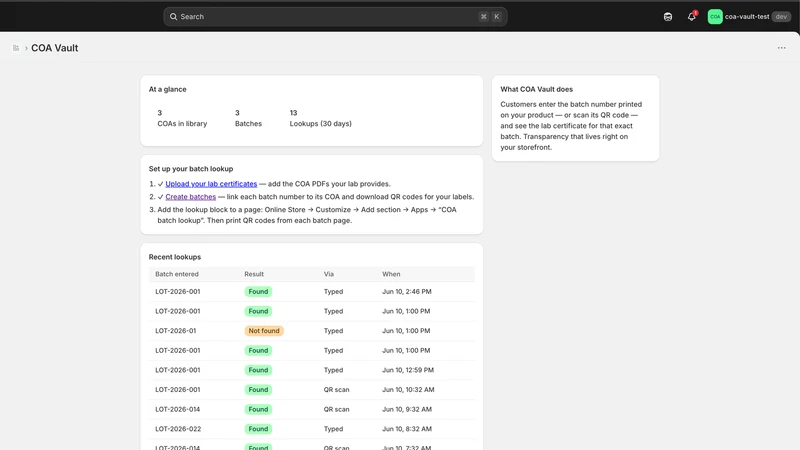Click the LOT-2026-001 row at 10:32 AM
Screen dimensions: 800x450
312,390
